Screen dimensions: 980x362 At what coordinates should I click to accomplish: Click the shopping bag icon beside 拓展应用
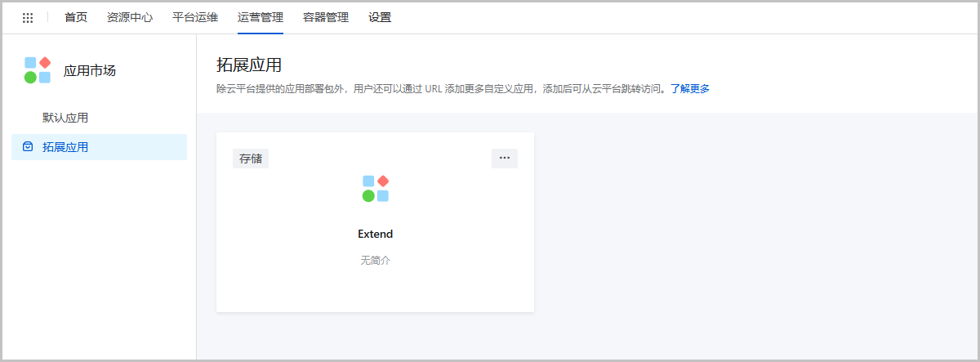point(28,147)
